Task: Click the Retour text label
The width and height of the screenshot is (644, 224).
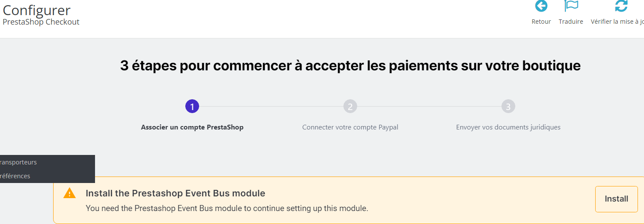Action: pyautogui.click(x=541, y=22)
